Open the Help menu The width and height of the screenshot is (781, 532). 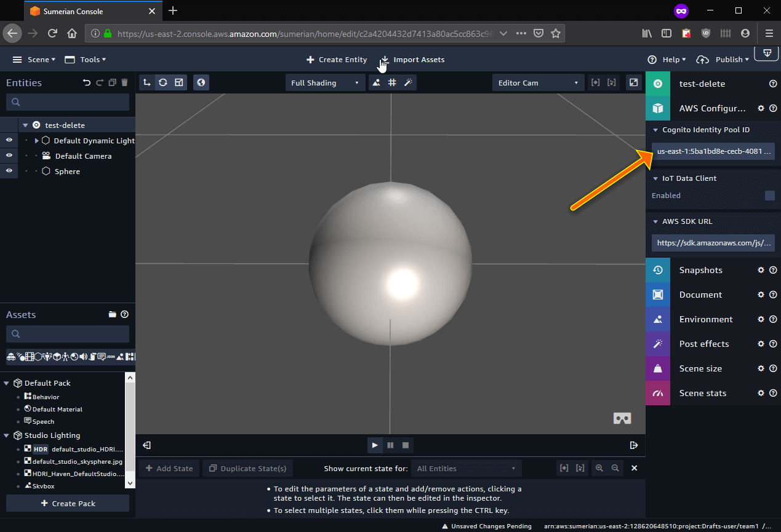pos(668,60)
